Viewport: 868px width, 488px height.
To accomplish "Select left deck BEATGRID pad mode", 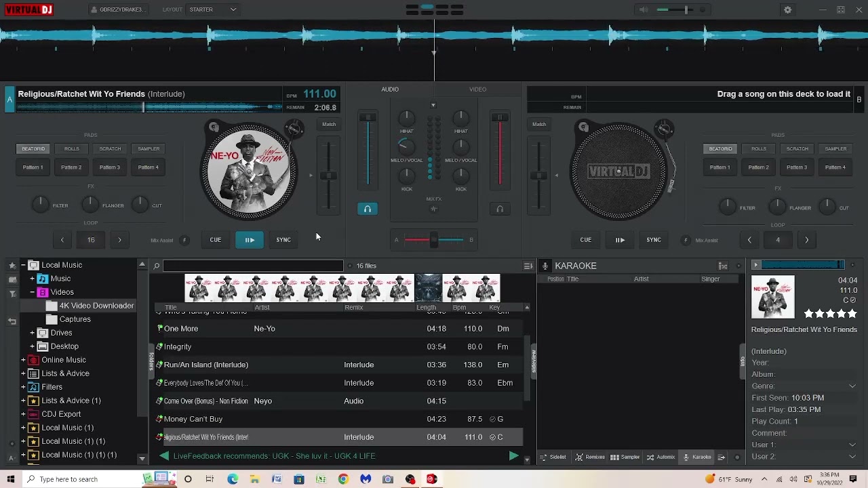I will (x=33, y=148).
